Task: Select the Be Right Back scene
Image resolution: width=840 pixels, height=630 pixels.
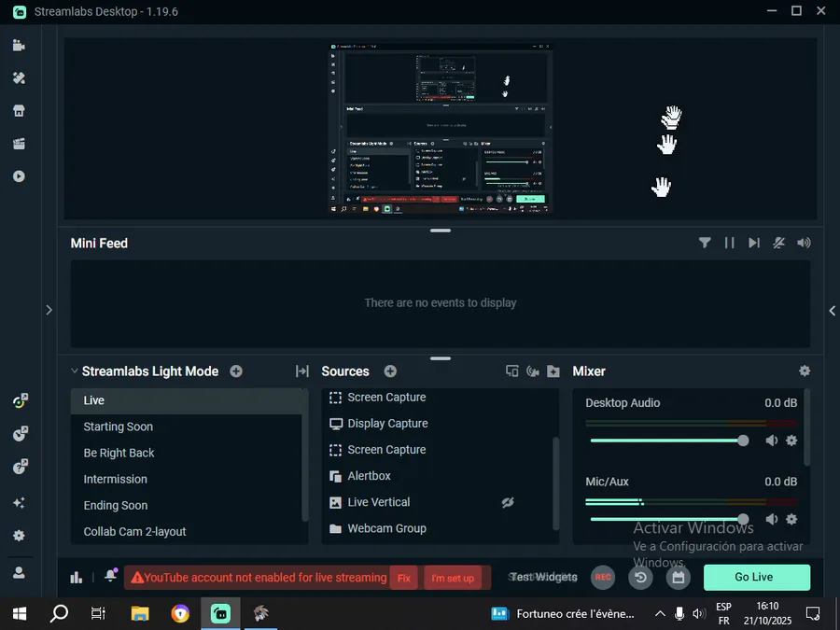Action: point(187,454)
